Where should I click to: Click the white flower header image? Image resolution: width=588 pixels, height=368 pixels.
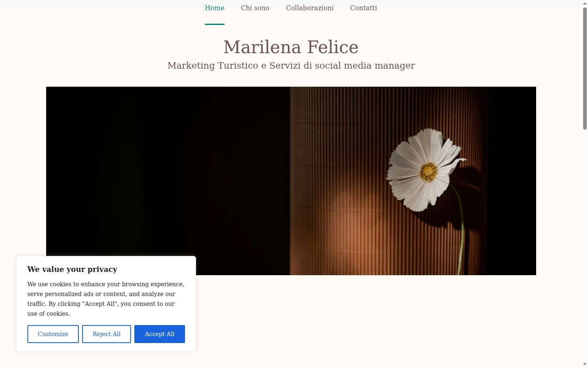291,181
